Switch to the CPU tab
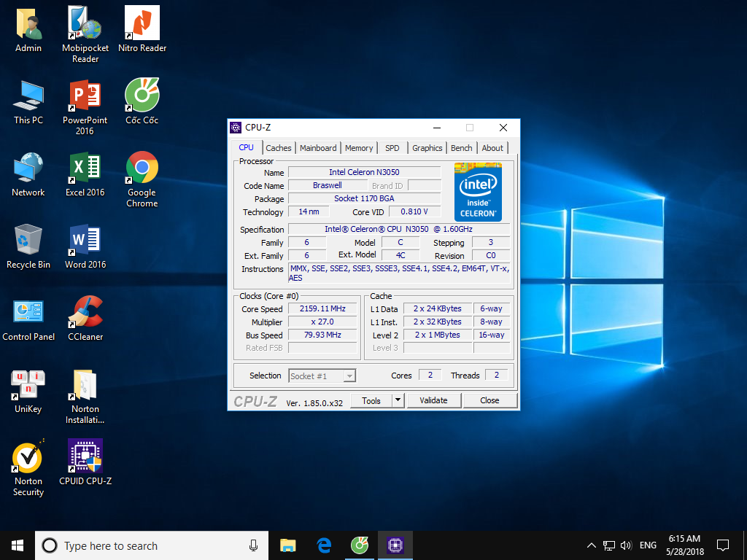The height and width of the screenshot is (560, 747). [247, 147]
